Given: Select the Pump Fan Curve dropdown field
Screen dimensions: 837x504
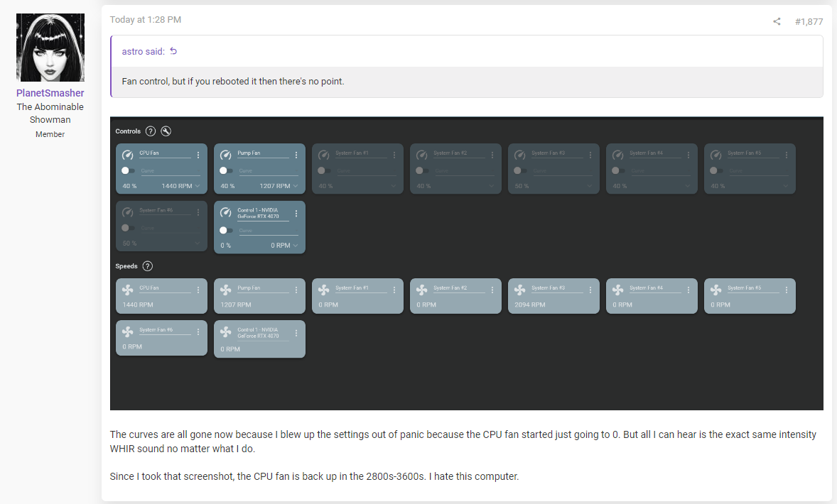Looking at the screenshot, I should pos(269,171).
